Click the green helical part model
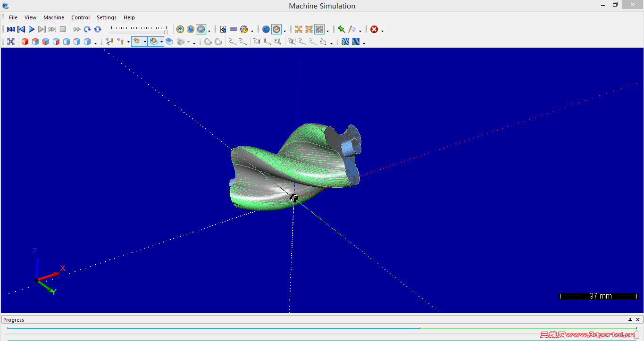Screen dimensions: 644x341 click(295, 167)
